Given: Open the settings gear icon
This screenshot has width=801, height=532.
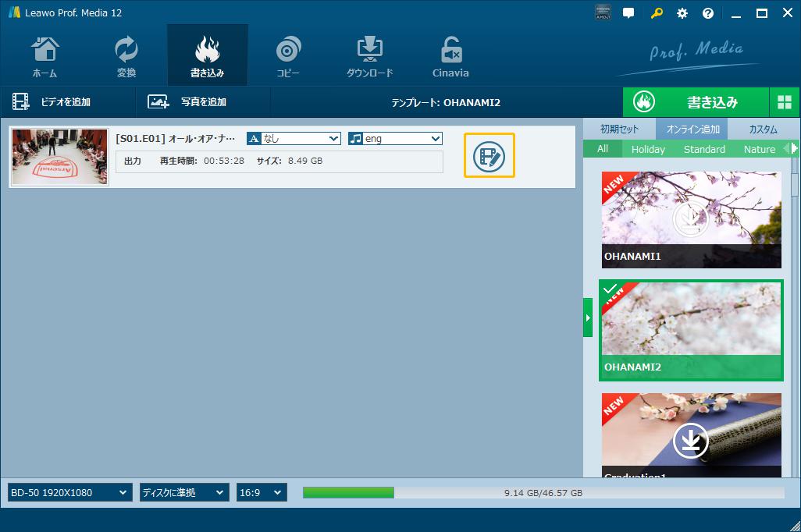Looking at the screenshot, I should (x=682, y=13).
